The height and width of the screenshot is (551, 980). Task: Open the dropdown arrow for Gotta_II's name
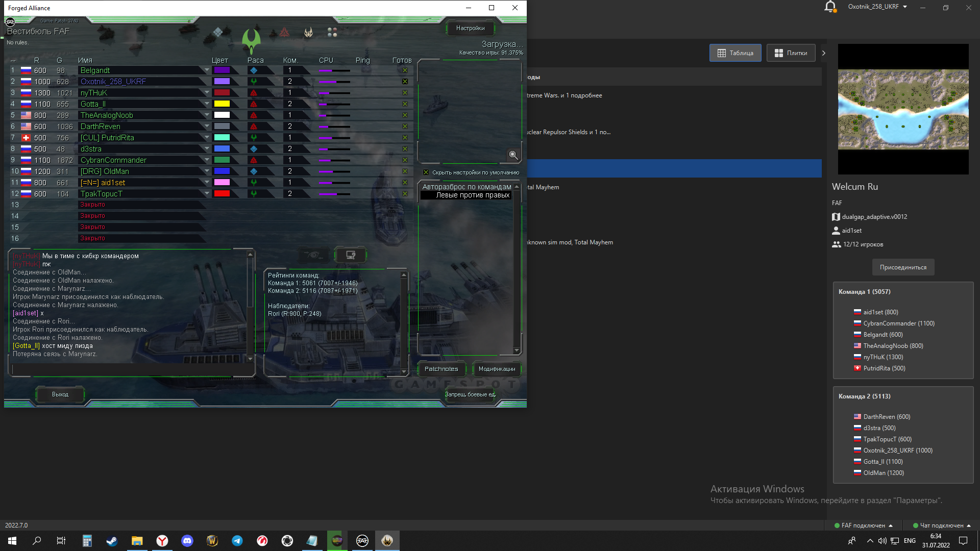207,104
